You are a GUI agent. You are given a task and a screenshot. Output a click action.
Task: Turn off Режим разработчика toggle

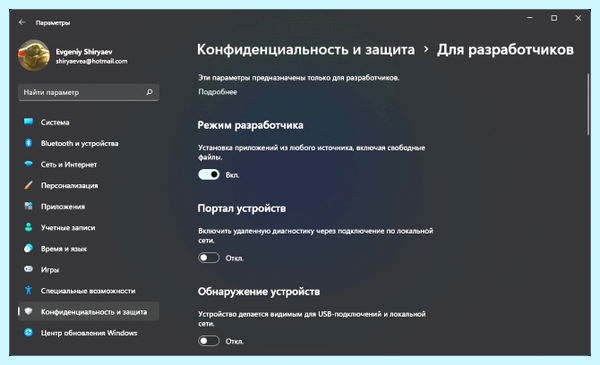209,174
